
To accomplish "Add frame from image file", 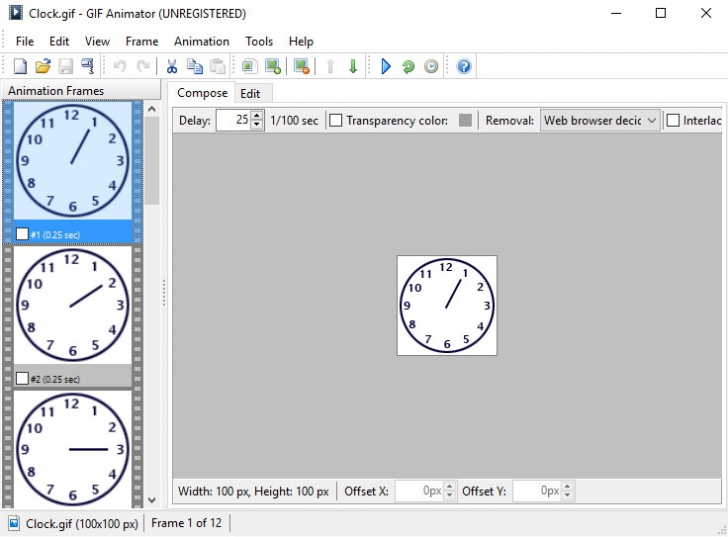I will tap(273, 66).
